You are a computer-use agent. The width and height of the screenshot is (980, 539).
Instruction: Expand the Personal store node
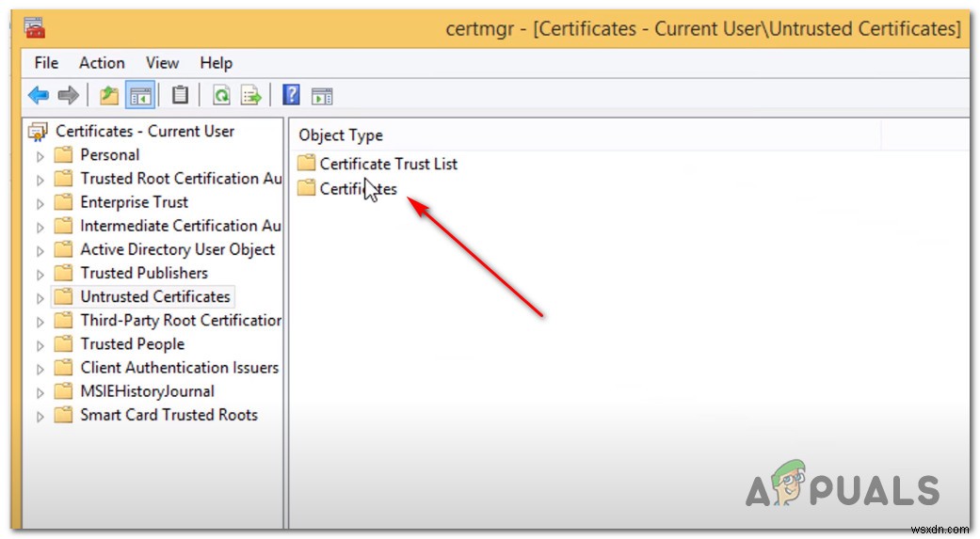40,156
